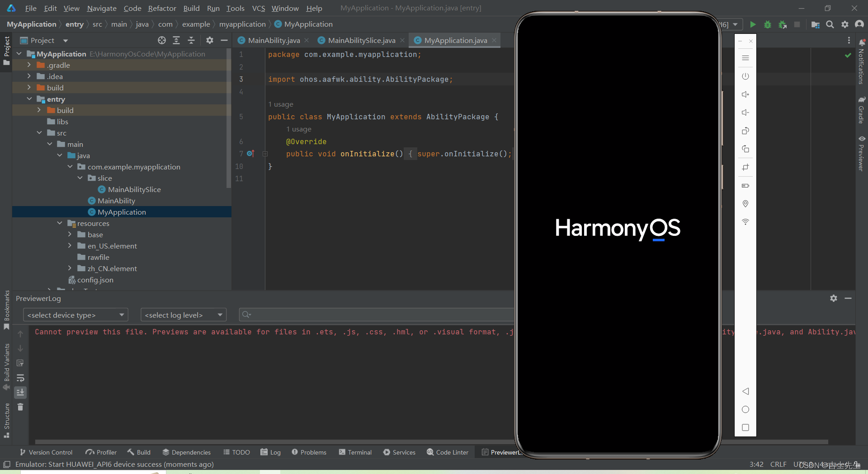868x474 pixels.
Task: Open the Profiler tool window
Action: (x=101, y=452)
